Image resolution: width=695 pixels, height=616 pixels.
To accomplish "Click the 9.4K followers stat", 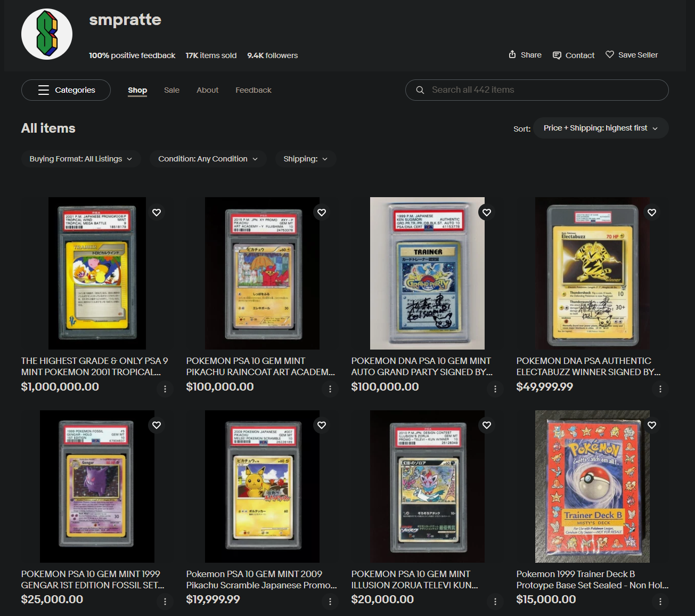I will 273,55.
